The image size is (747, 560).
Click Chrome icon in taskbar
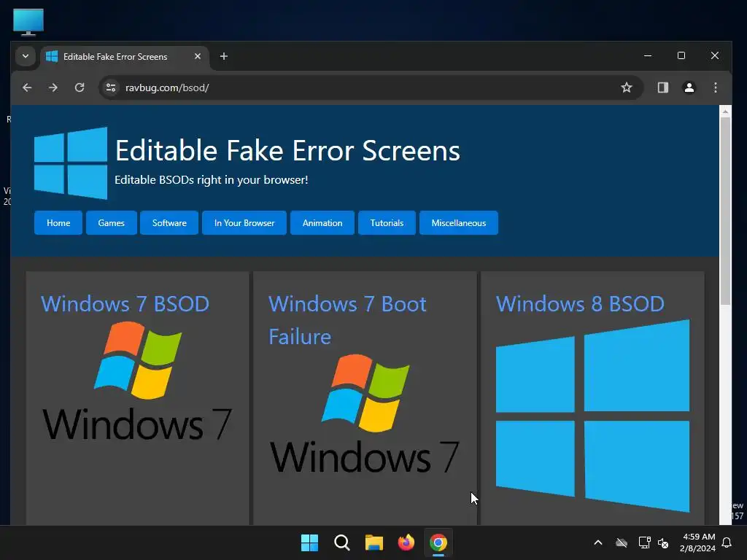pos(438,542)
